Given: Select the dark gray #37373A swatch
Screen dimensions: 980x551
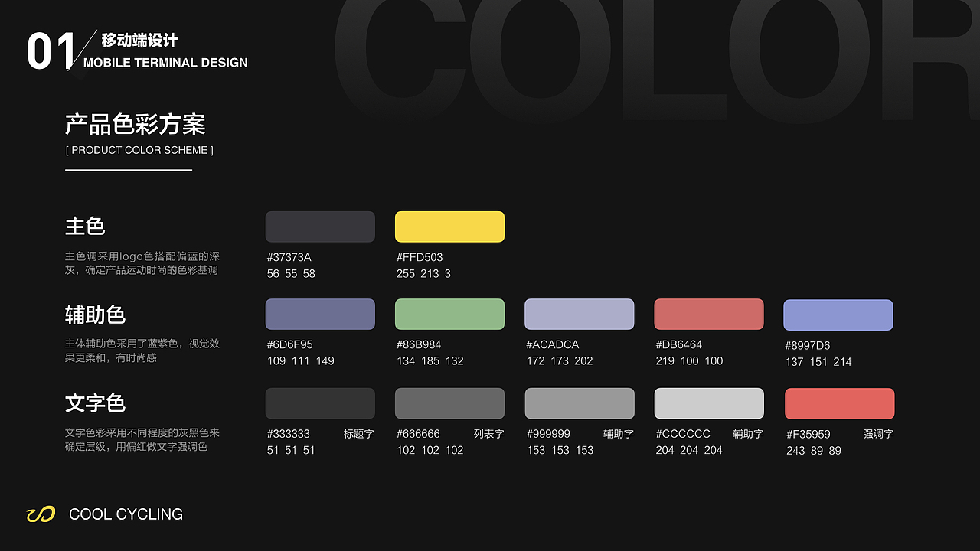Looking at the screenshot, I should (320, 227).
